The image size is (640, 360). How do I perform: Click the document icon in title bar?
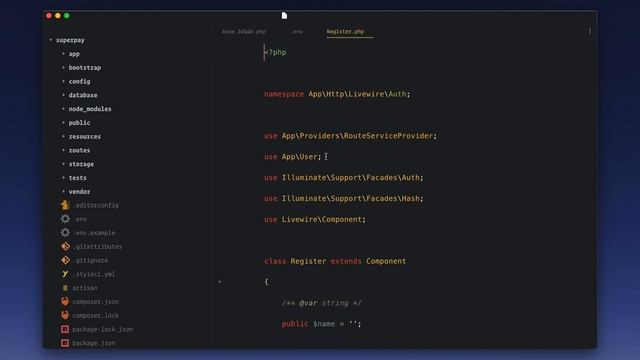pos(284,16)
